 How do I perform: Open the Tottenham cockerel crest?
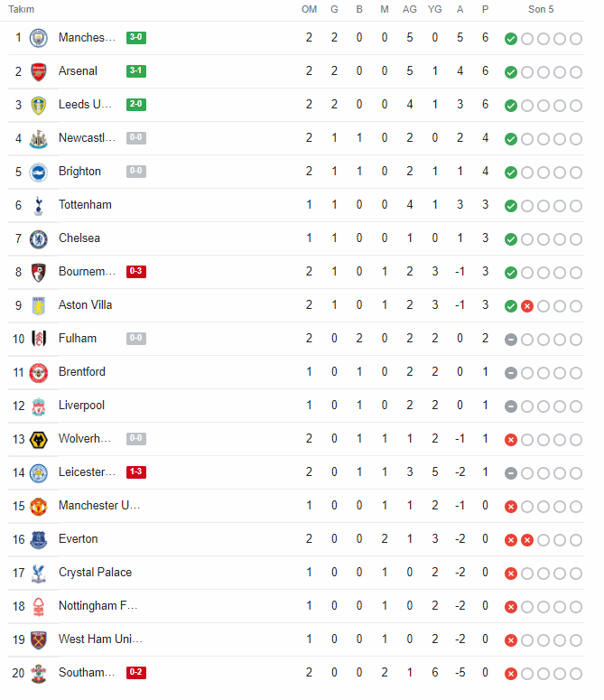coord(38,205)
